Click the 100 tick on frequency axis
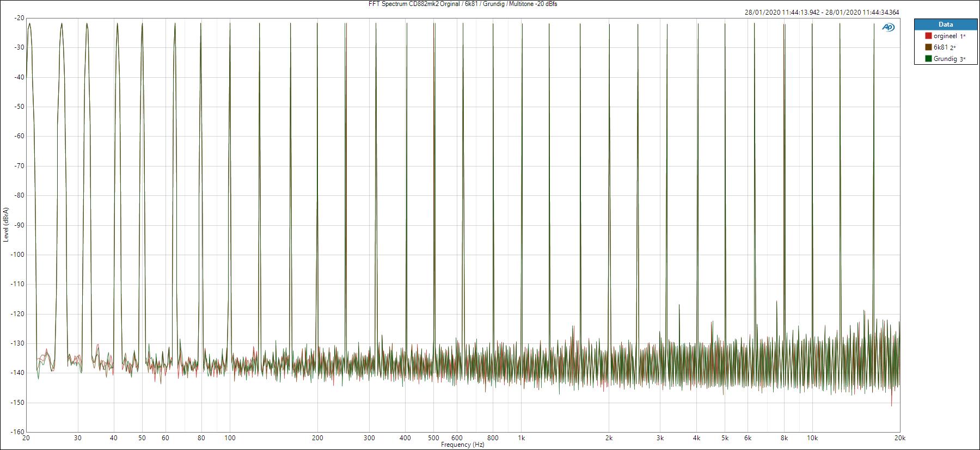The image size is (980, 450). tap(230, 437)
